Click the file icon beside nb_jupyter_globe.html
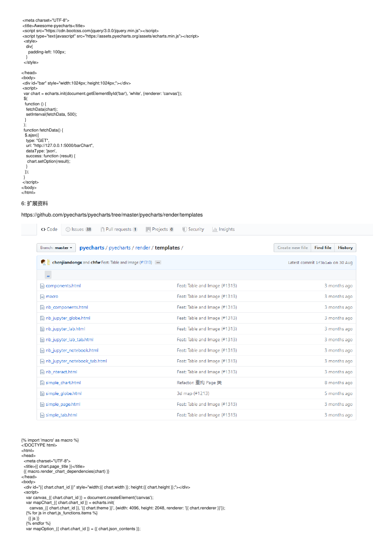Viewport: 392px width, 555px height. [x=42, y=318]
